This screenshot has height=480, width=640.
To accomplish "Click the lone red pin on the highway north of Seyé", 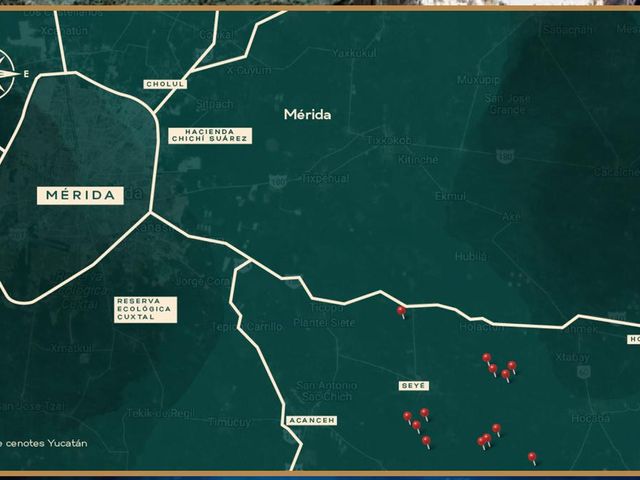I will 401,312.
